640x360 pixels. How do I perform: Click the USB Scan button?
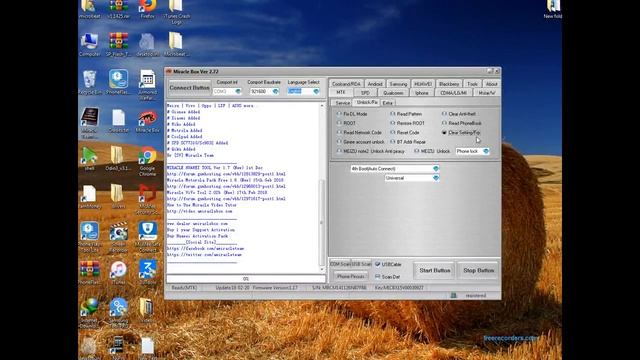click(x=361, y=264)
